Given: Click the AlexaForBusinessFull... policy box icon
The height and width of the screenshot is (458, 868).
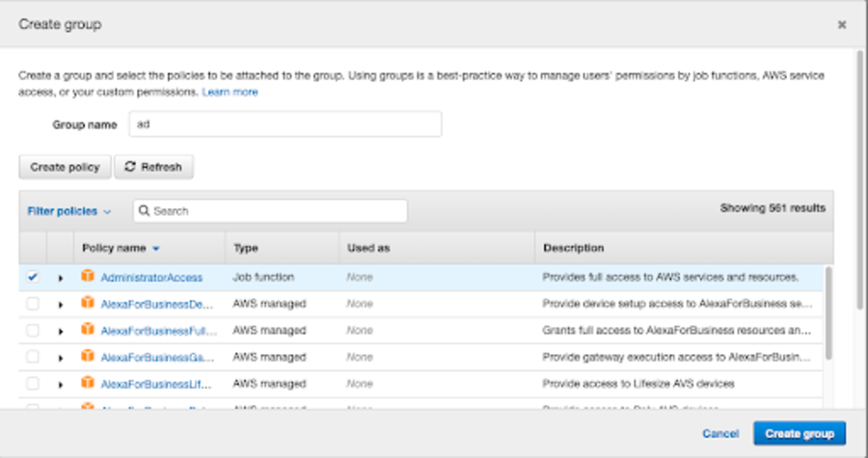Looking at the screenshot, I should [88, 329].
